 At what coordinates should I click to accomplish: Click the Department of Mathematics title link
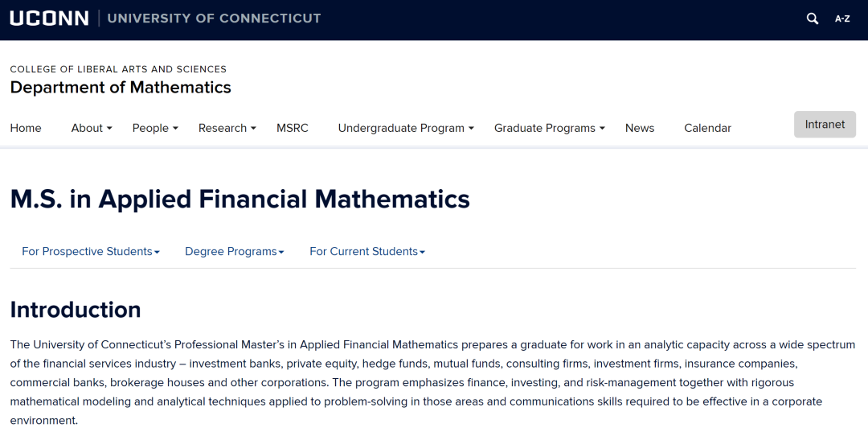tap(121, 88)
